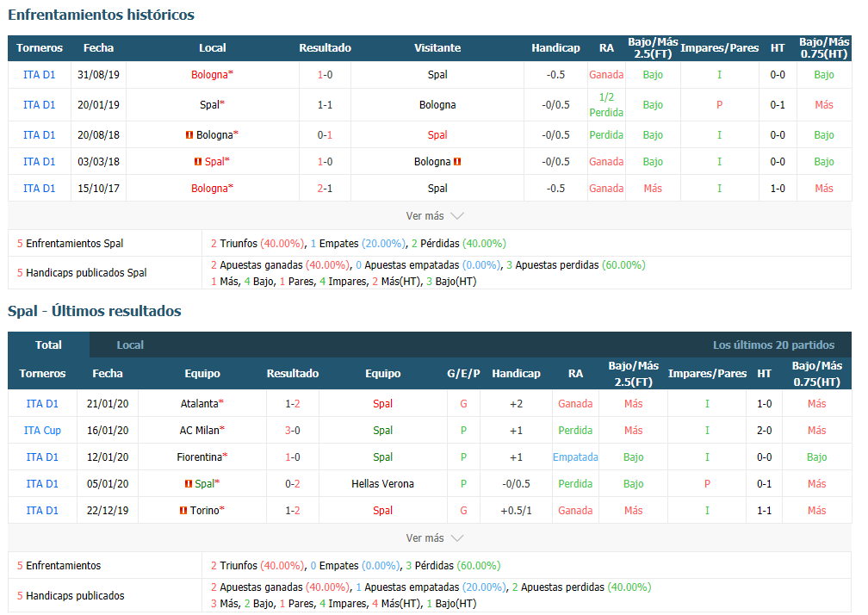Image resolution: width=868 pixels, height=615 pixels.
Task: Click 'Spal - Últimos resultados' heading
Action: [95, 311]
